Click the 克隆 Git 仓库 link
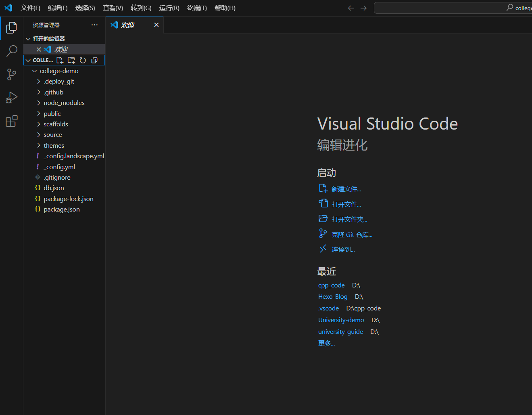The width and height of the screenshot is (532, 415). [x=352, y=235]
